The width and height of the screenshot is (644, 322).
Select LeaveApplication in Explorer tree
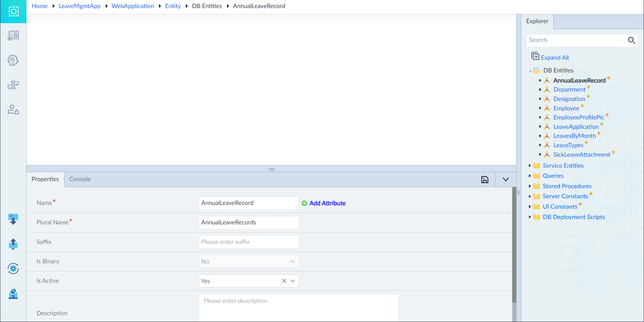point(576,127)
